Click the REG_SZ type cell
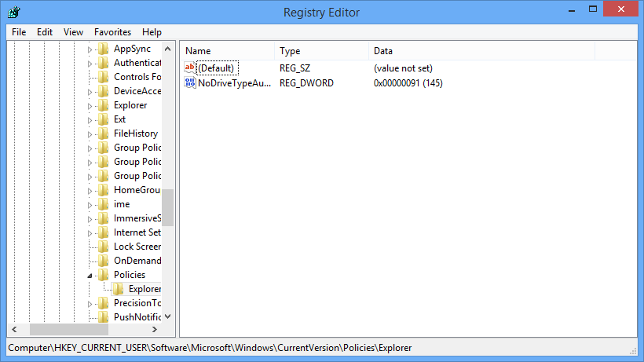Image resolution: width=644 pixels, height=362 pixels. (295, 68)
